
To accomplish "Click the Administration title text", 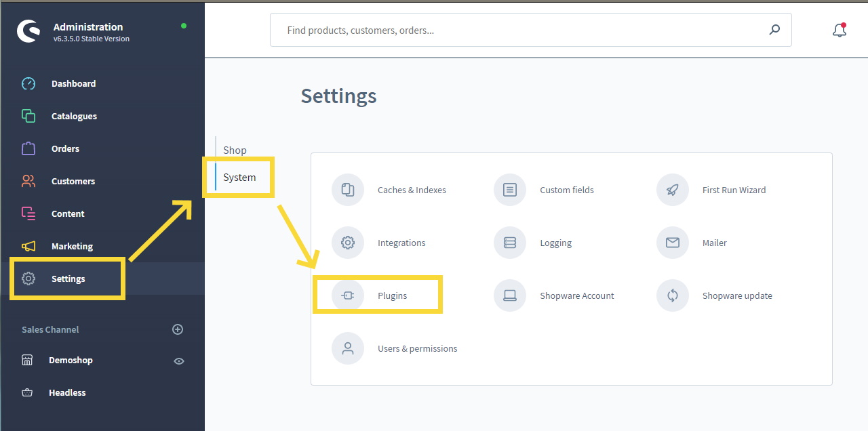I will (x=88, y=26).
